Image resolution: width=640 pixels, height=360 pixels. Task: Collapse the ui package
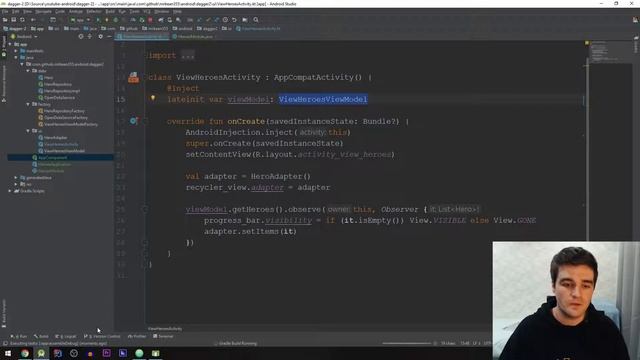[x=28, y=131]
